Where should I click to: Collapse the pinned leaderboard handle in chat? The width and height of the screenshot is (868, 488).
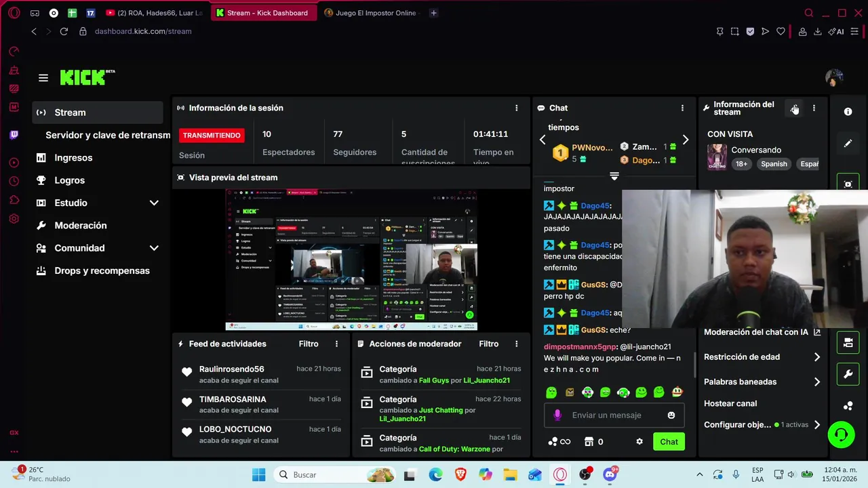tap(614, 176)
